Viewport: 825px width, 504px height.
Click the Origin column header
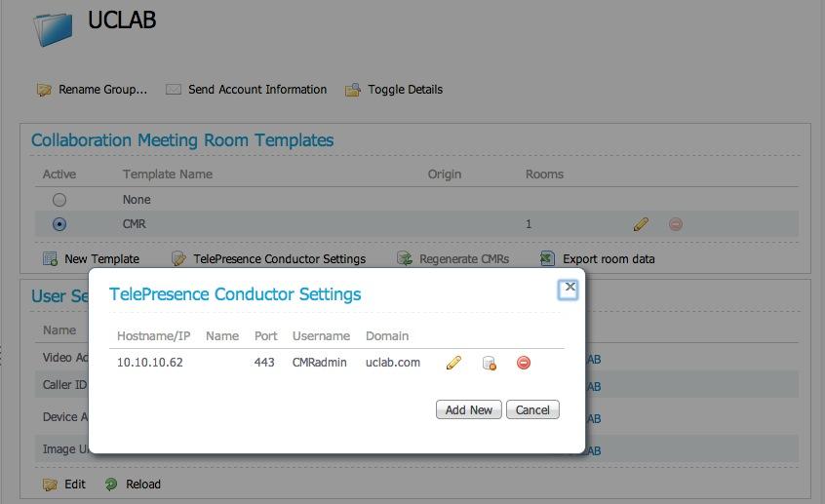point(445,174)
